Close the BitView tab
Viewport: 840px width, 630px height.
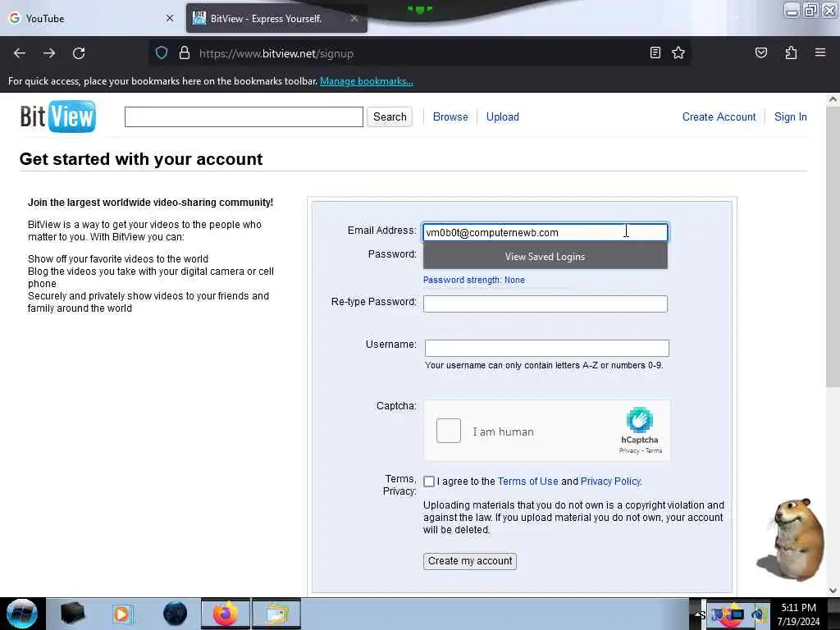click(354, 18)
